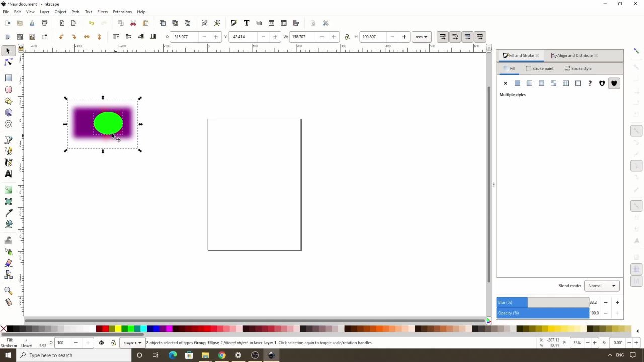Switch to Align and Distribute tab
The height and width of the screenshot is (362, 644).
coord(572,56)
